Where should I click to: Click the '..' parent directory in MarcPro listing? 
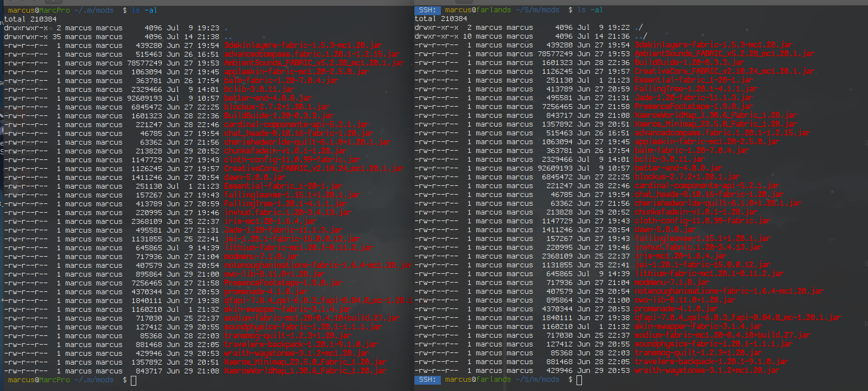click(x=228, y=37)
